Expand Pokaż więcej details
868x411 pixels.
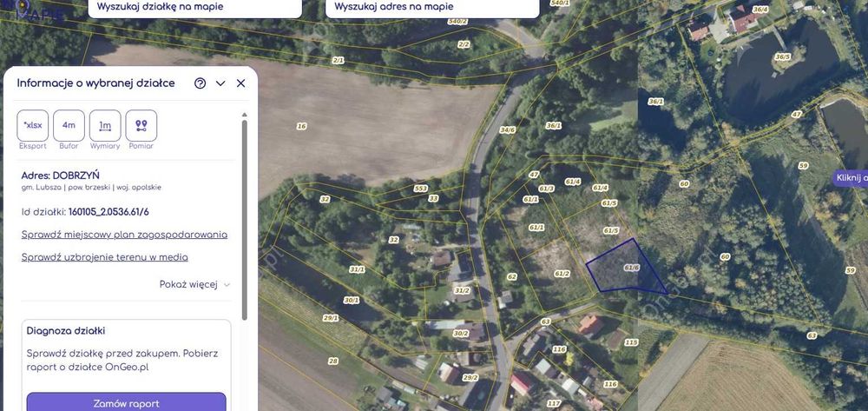click(x=194, y=284)
